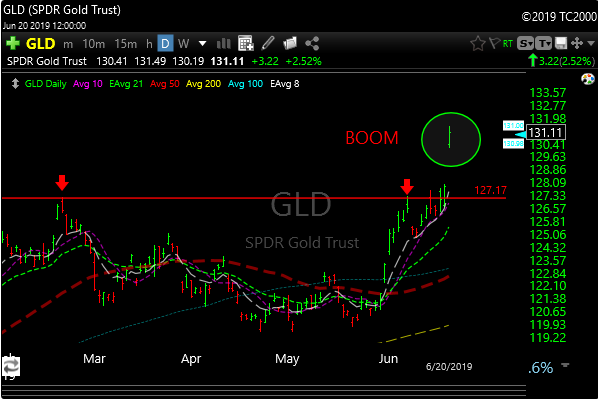Open the chart window options arrow
598x399 pixels.
[x=591, y=43]
